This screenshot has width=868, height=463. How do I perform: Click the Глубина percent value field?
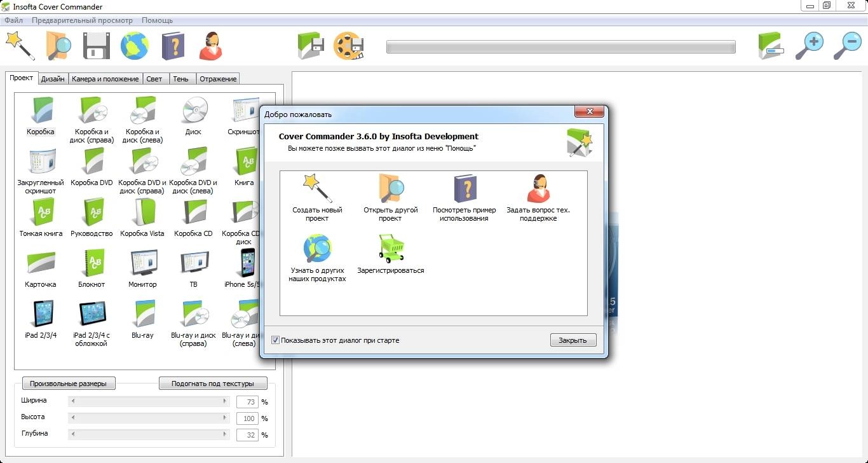click(x=247, y=435)
